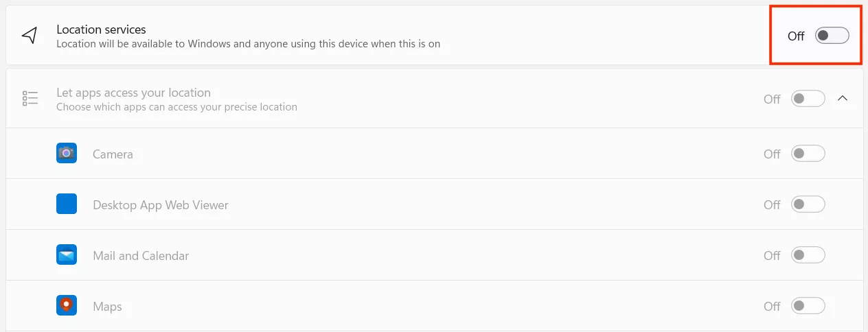Click the Camera row label
868x332 pixels.
113,154
